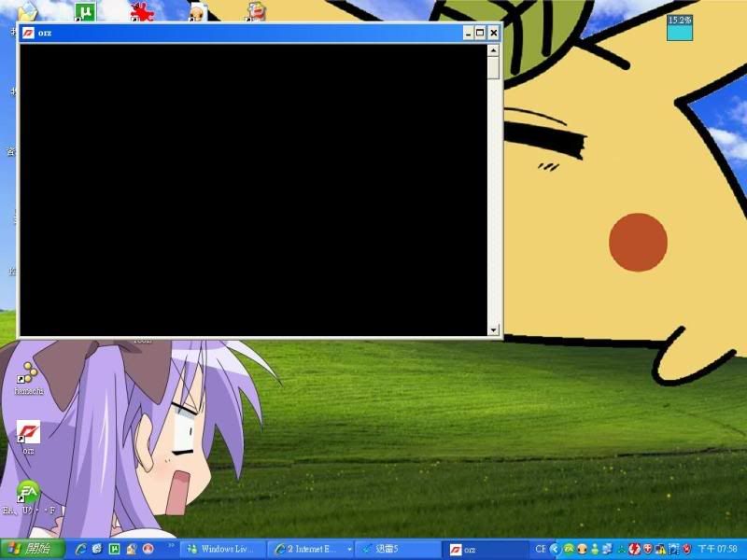Click the 15.2% usage meter gadget

[680, 28]
